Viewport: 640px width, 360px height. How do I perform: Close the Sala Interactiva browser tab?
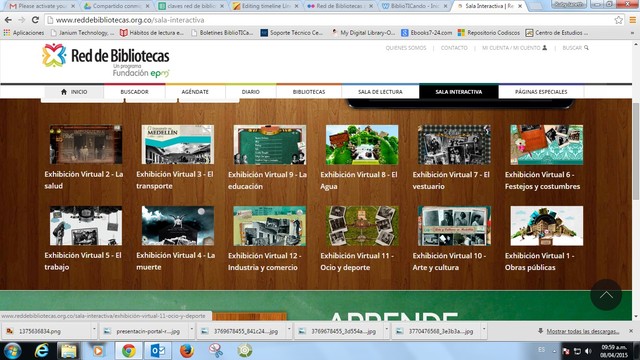click(520, 6)
